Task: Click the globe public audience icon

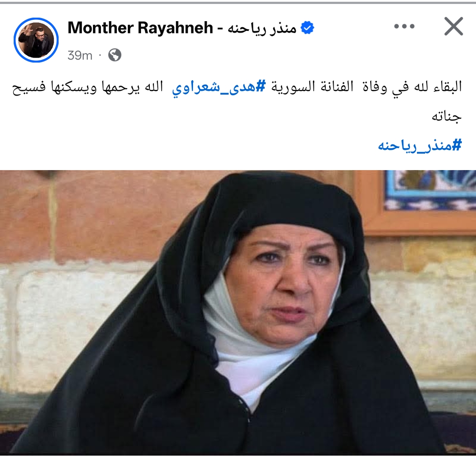Action: pyautogui.click(x=115, y=55)
